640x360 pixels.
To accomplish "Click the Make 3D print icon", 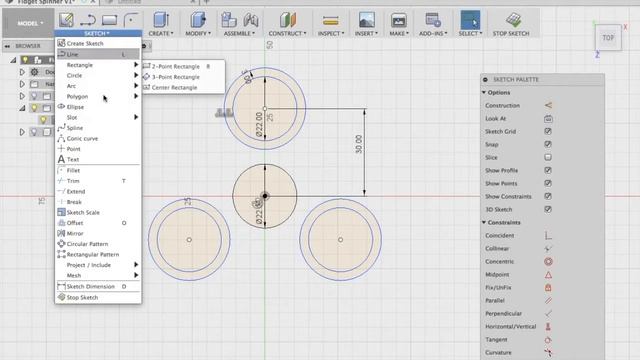I will point(398,20).
